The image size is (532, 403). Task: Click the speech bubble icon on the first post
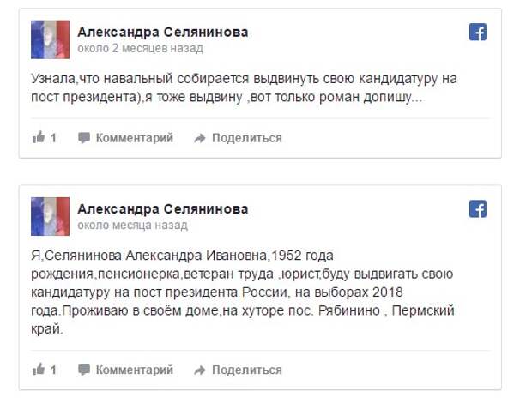(84, 138)
